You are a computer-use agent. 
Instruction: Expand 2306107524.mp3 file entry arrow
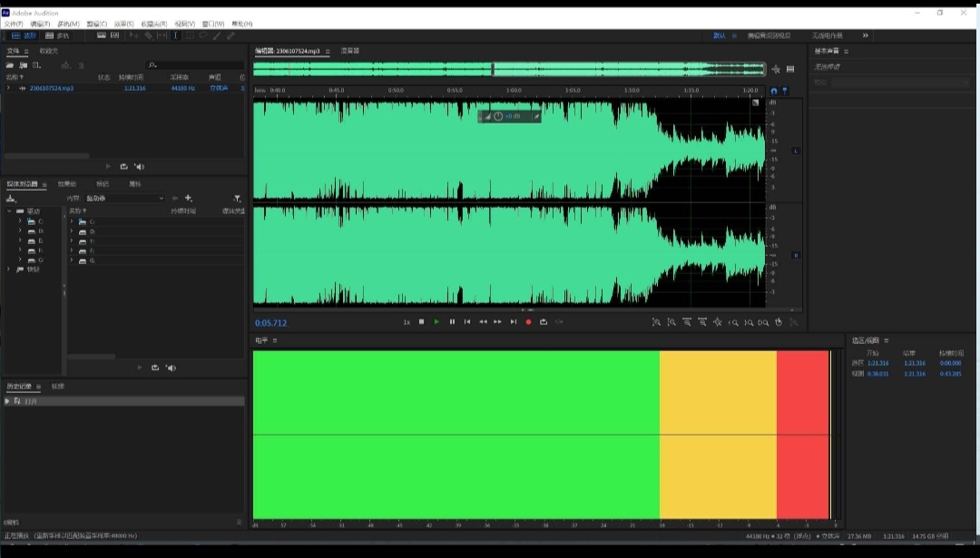9,88
